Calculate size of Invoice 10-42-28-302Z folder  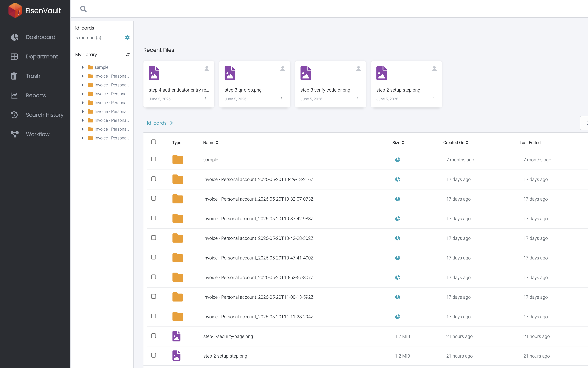398,238
